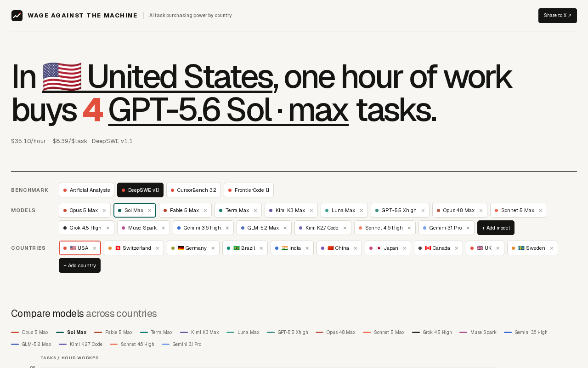Select Brazil as the country
The image size is (588, 368).
(x=241, y=248)
